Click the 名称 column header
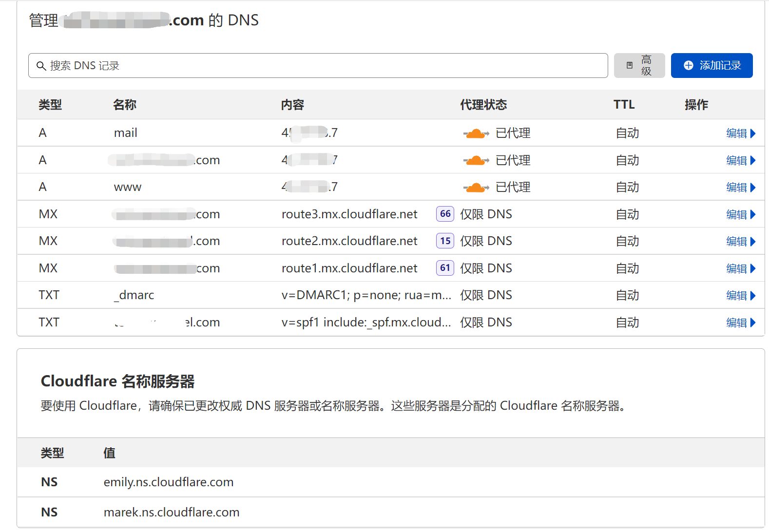Viewport: 769px width, 532px height. 125,105
